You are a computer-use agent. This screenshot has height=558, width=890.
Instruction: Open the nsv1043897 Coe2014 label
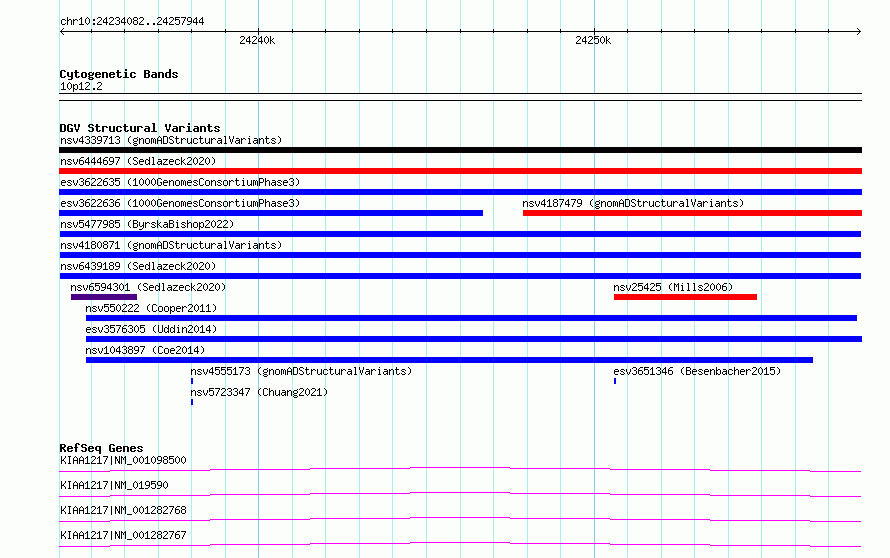point(145,350)
